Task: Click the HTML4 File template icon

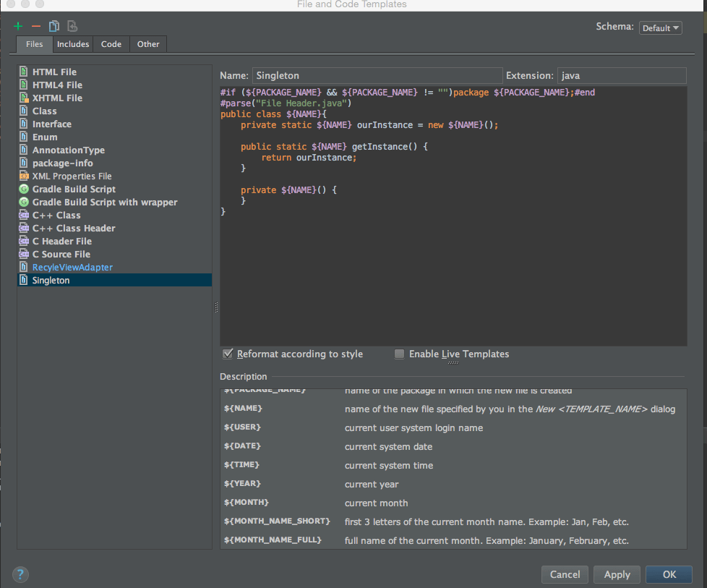Action: click(23, 85)
